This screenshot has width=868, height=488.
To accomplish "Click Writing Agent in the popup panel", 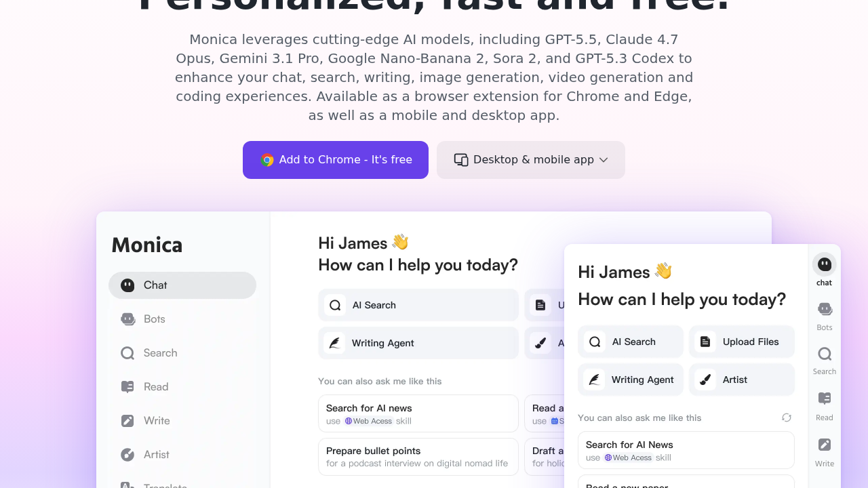I will (x=631, y=380).
